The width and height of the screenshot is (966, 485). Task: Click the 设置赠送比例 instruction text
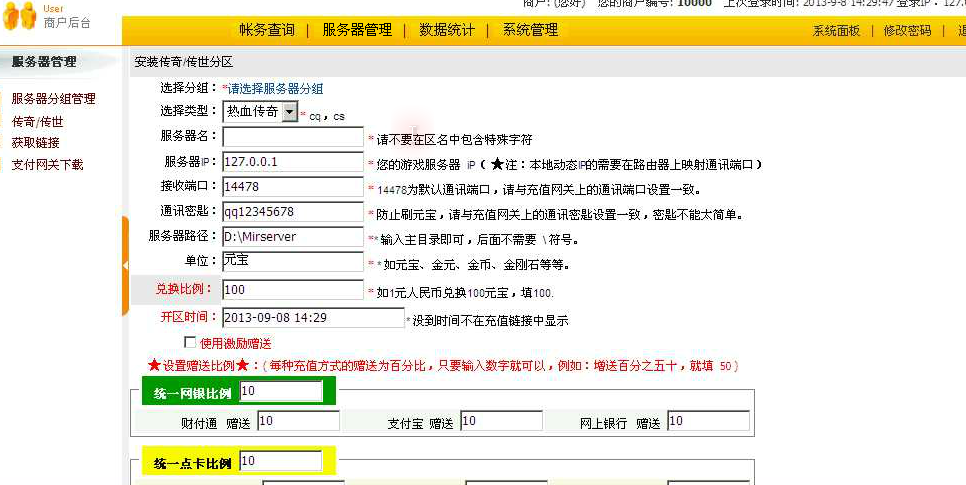(444, 365)
